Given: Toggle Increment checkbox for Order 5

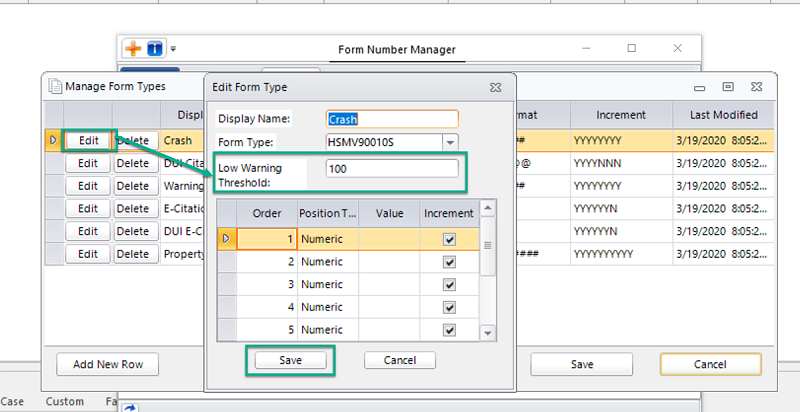Looking at the screenshot, I should click(449, 330).
